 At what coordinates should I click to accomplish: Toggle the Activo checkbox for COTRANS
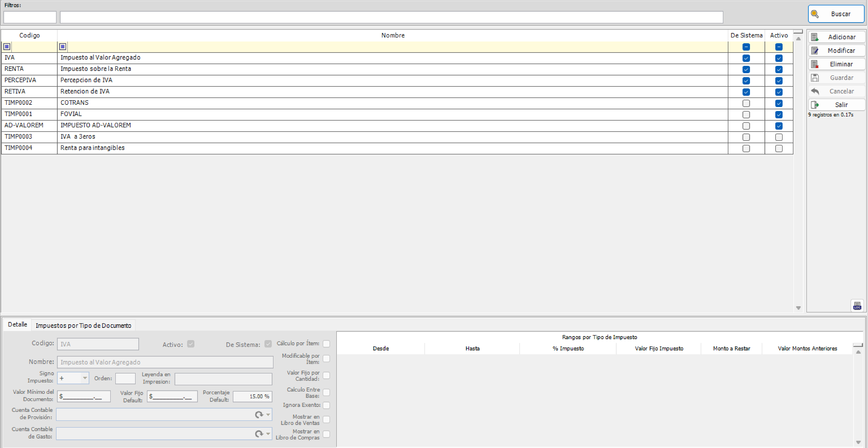pyautogui.click(x=778, y=103)
